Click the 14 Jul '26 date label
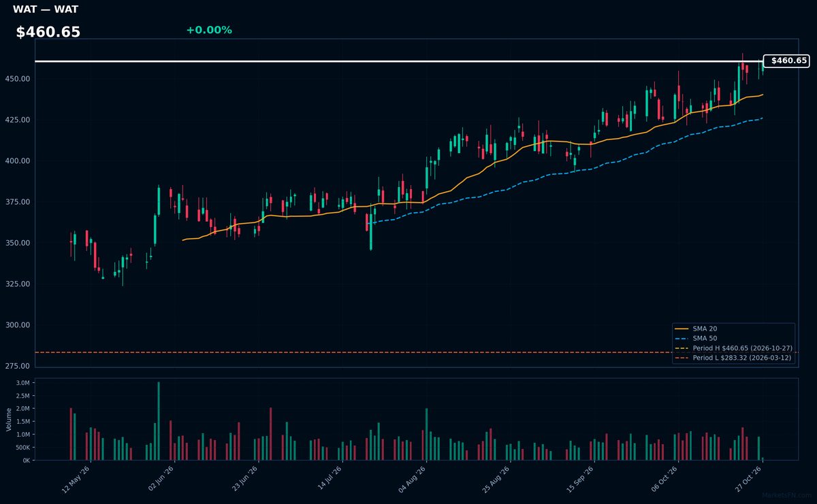This screenshot has height=504, width=817. 329,479
